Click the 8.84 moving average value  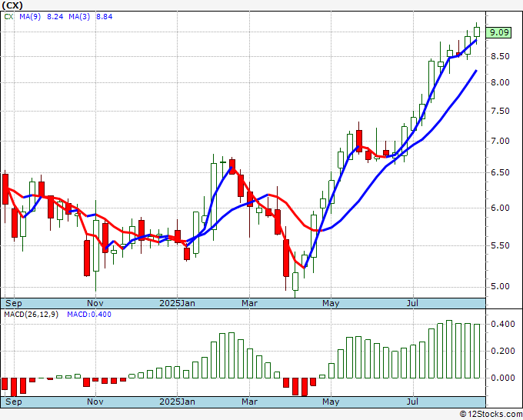point(105,17)
